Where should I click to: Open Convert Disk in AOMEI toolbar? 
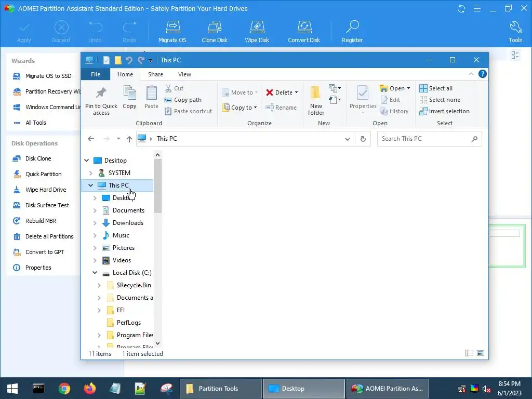(304, 32)
